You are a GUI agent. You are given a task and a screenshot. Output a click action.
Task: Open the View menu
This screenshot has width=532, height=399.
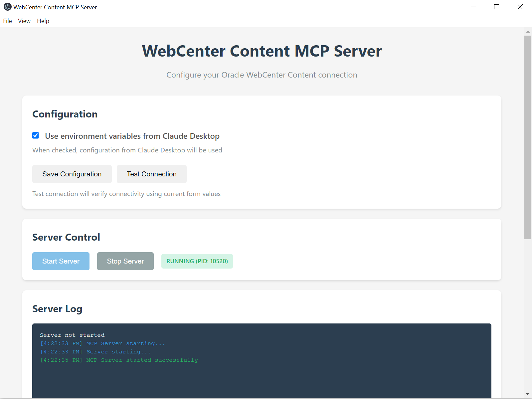click(24, 21)
